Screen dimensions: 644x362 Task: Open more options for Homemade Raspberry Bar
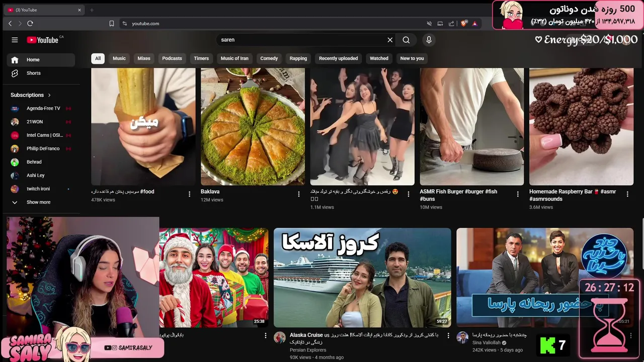[x=627, y=194]
